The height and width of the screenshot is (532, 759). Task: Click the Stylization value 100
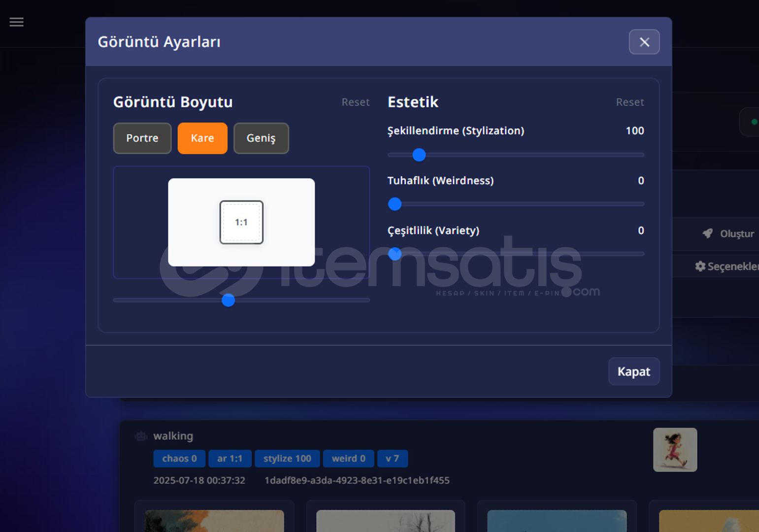(635, 131)
